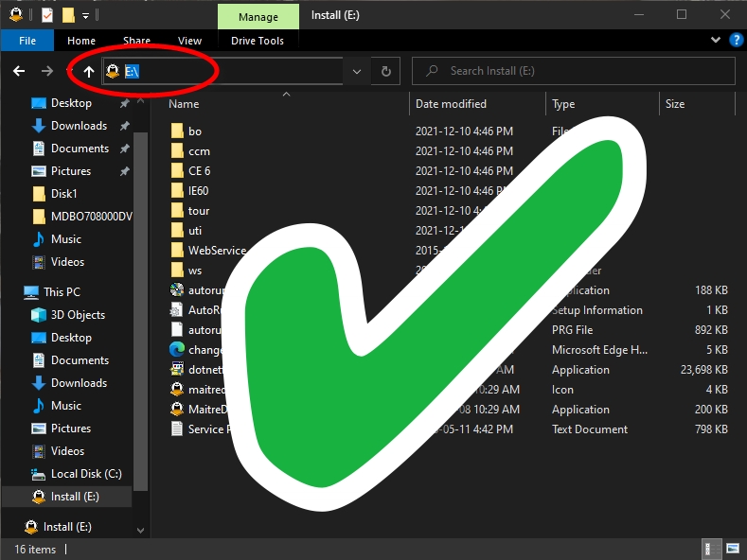Click the New folder quick access icon
The image size is (747, 560).
click(68, 15)
